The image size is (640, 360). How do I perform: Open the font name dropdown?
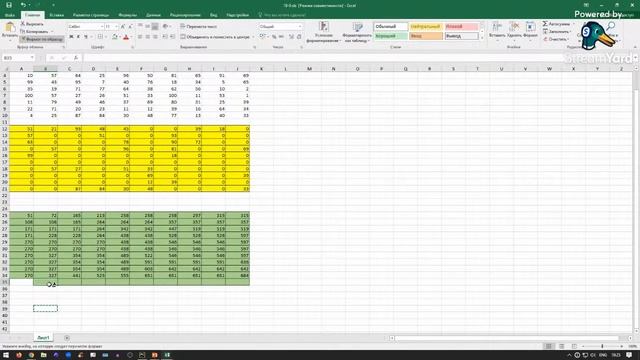(102, 27)
